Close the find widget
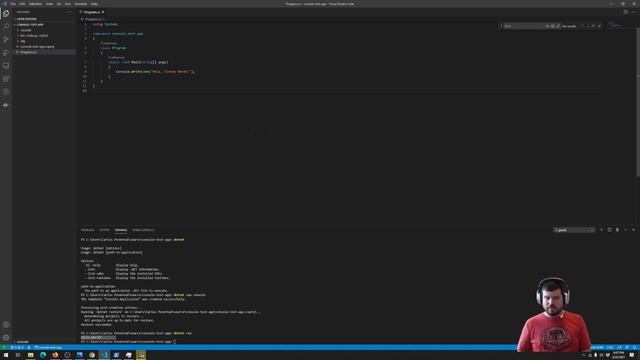640x360 pixels. (600, 26)
